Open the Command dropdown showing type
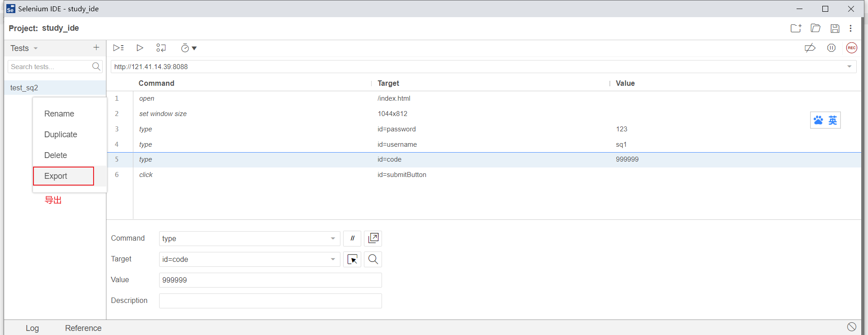The image size is (868, 335). click(x=249, y=238)
